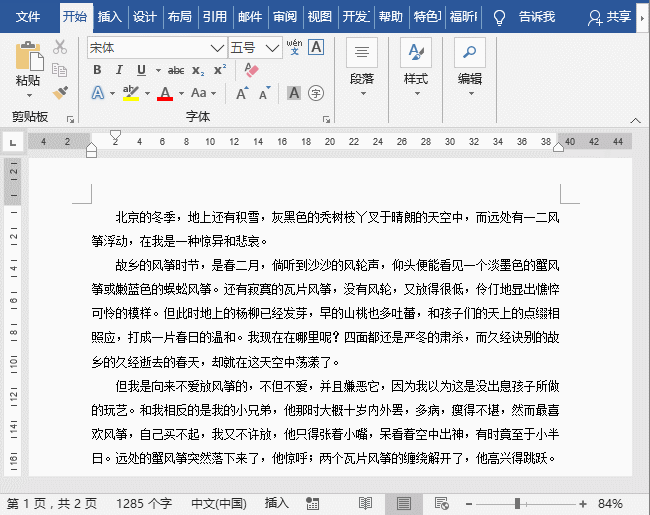
Task: Click Enclose Characters circled icon
Action: pyautogui.click(x=316, y=93)
